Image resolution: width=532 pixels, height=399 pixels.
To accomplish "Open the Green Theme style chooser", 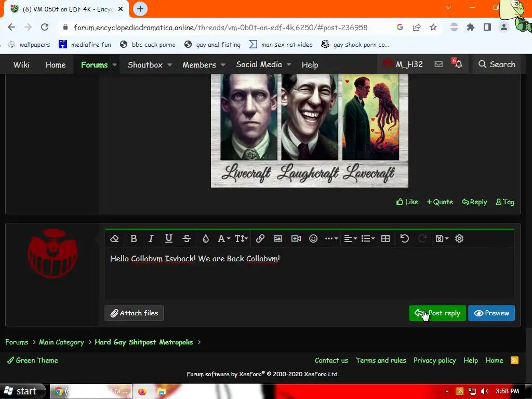I will (x=33, y=361).
